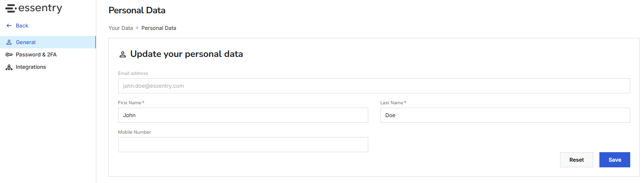Viewport: 644px width, 183px height.
Task: Click the disabled Email address field
Action: [374, 86]
